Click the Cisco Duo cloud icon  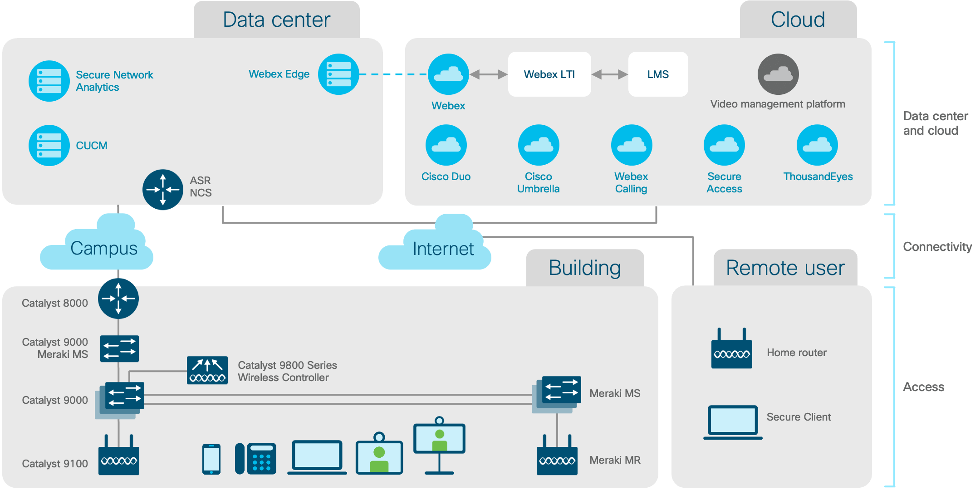(x=446, y=145)
